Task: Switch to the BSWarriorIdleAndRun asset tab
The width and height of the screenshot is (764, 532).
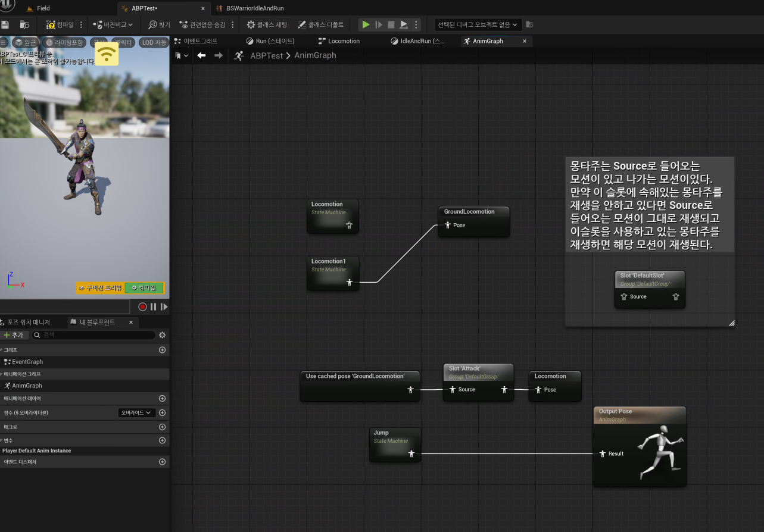Action: pos(254,8)
